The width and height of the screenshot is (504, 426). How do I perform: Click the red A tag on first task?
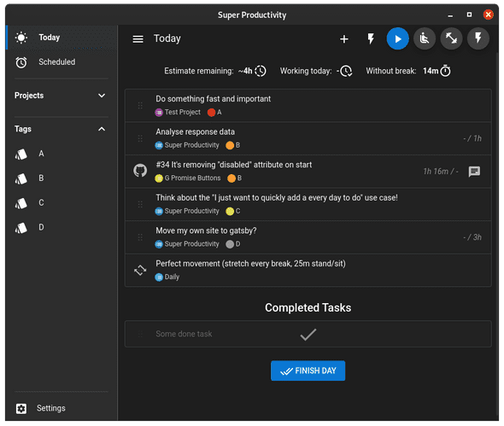[x=214, y=113]
